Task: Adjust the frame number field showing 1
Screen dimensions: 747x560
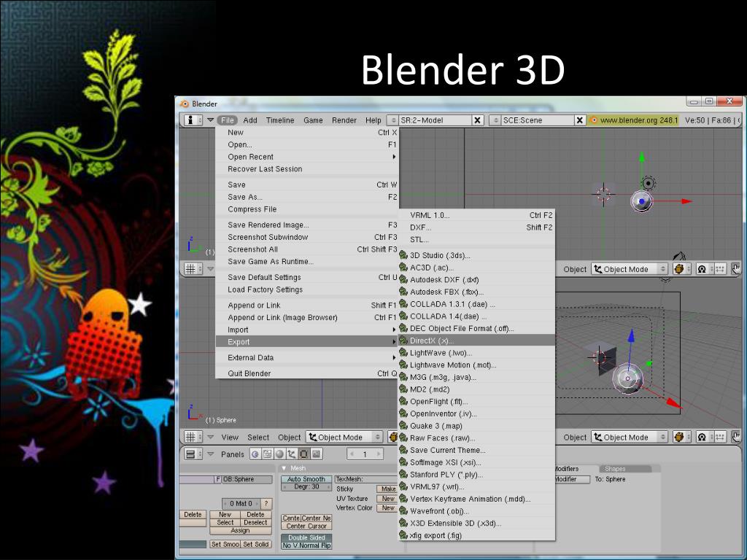Action: point(365,454)
